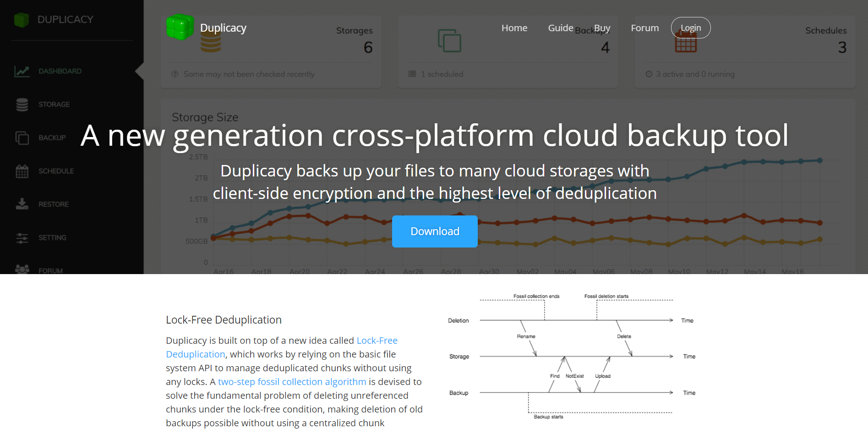Open the two-step fossil collection algorithm link
868x429 pixels.
pyautogui.click(x=292, y=382)
